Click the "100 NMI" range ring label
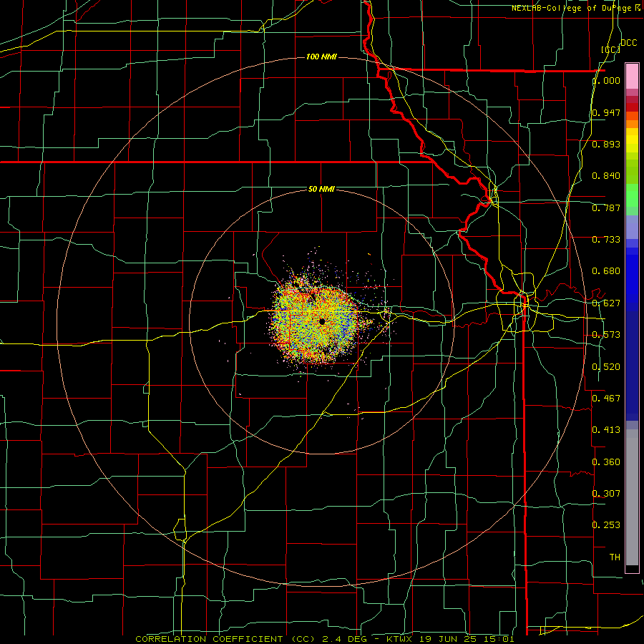 (x=321, y=57)
